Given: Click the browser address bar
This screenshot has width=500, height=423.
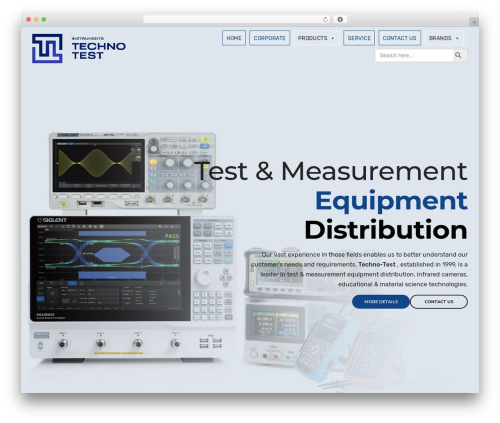Looking at the screenshot, I should point(237,20).
